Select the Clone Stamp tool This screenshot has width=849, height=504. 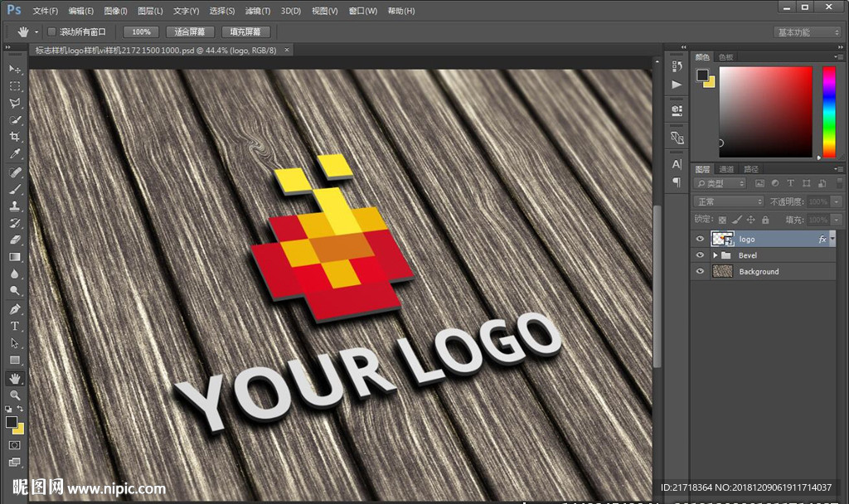coord(15,206)
